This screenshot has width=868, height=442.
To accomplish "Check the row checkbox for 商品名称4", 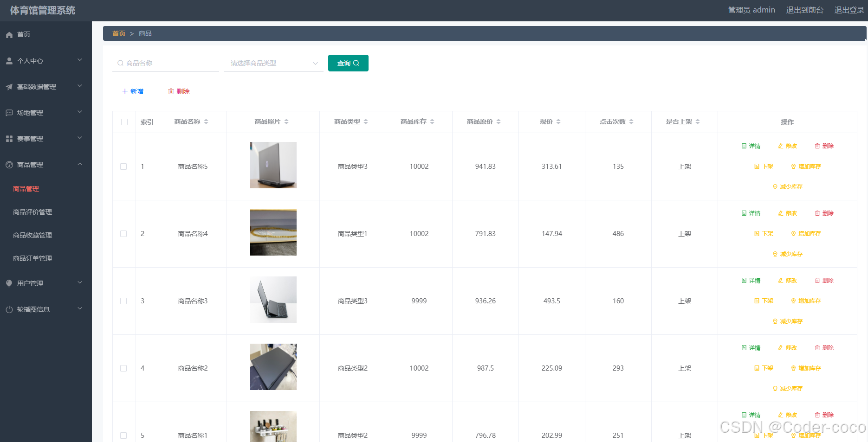I will coord(123,234).
